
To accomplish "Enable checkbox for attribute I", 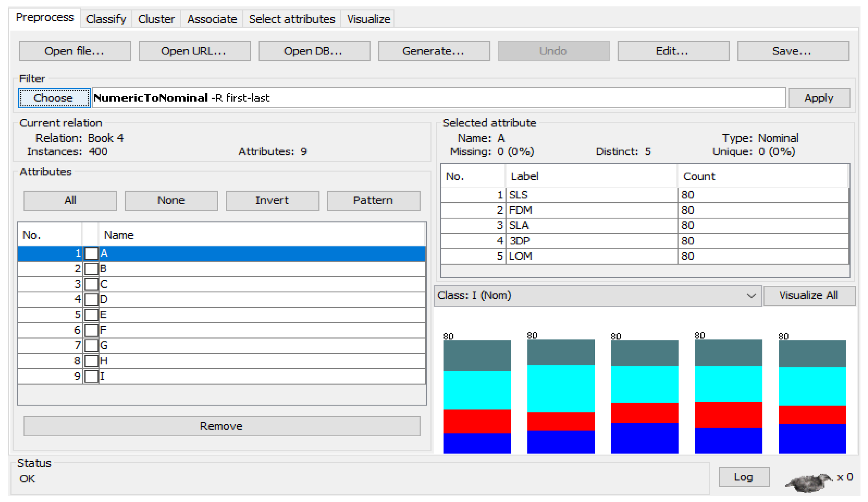I will pos(91,376).
